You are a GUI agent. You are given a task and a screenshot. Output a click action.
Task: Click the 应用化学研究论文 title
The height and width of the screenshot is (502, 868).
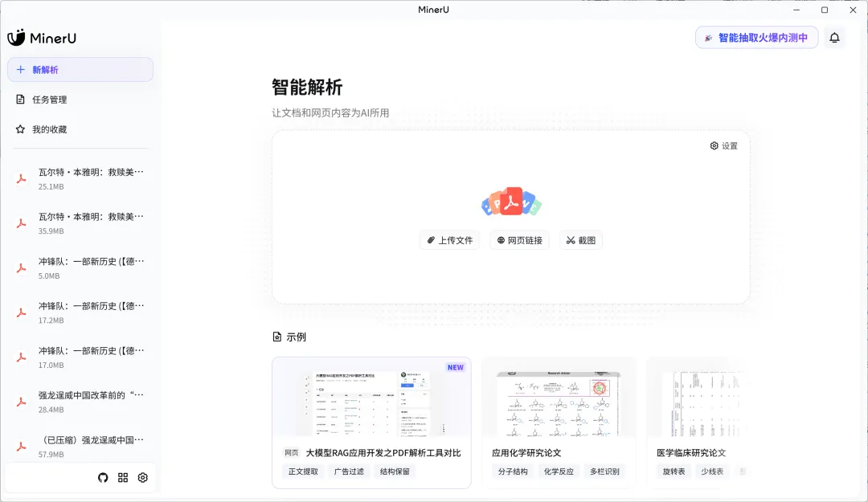(526, 453)
